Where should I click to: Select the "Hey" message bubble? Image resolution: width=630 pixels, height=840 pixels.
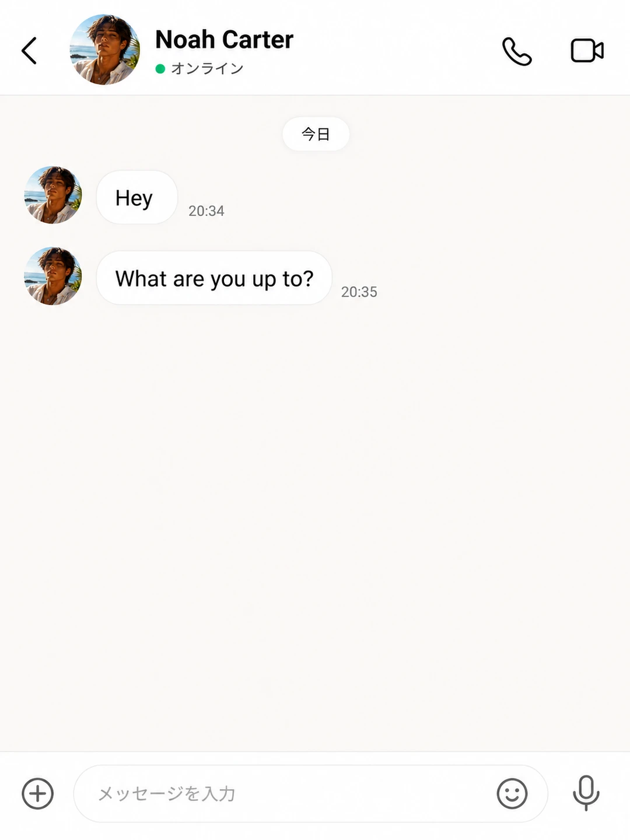[x=136, y=198]
